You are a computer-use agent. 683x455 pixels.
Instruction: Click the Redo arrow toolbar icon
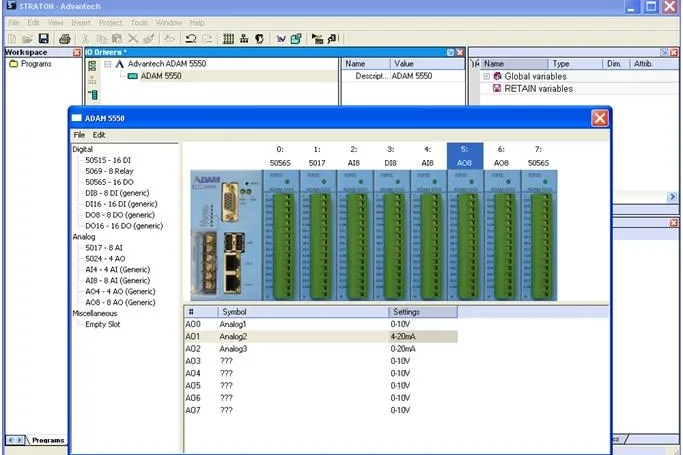(207, 39)
